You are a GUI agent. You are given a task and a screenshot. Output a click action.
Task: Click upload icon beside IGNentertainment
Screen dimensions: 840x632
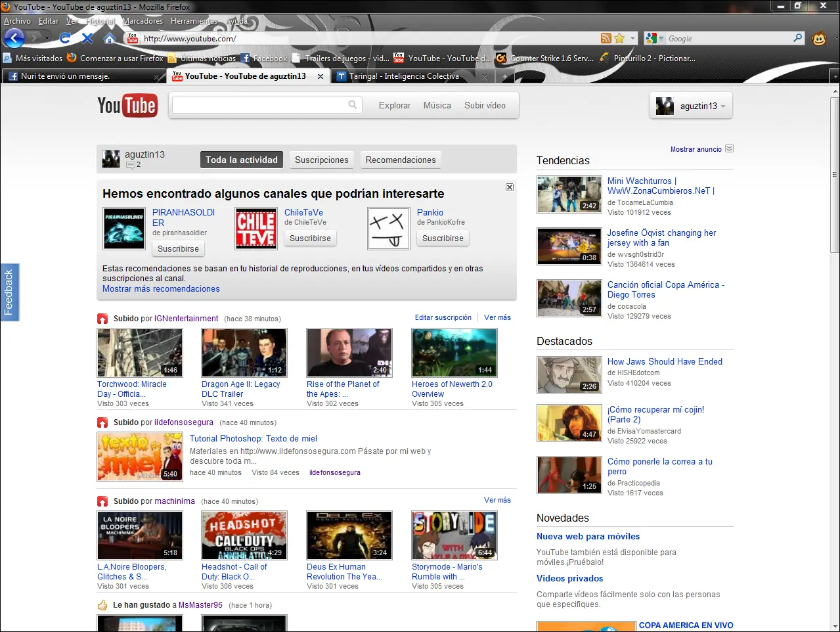(x=102, y=319)
